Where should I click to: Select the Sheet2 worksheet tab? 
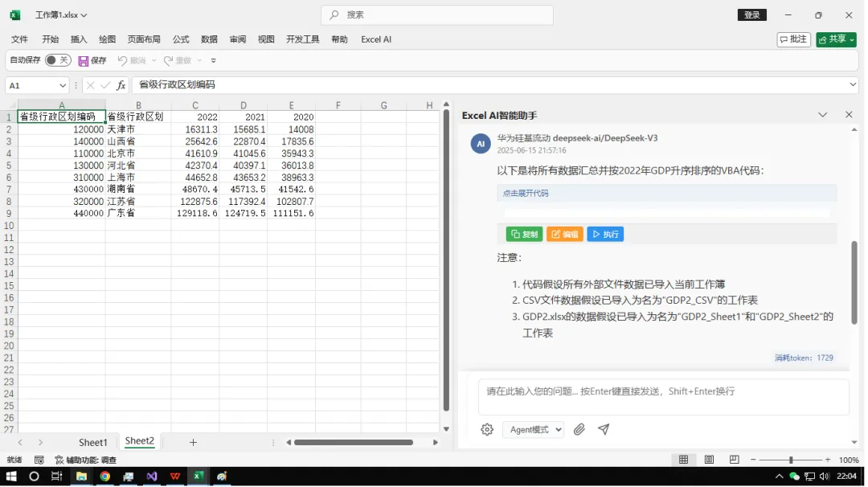coord(140,442)
